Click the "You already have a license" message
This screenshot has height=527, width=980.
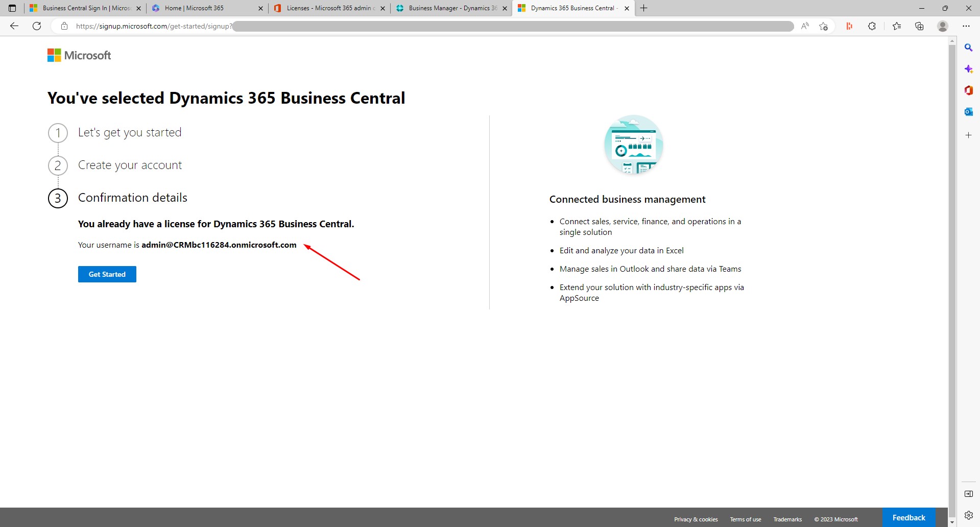[x=216, y=224]
